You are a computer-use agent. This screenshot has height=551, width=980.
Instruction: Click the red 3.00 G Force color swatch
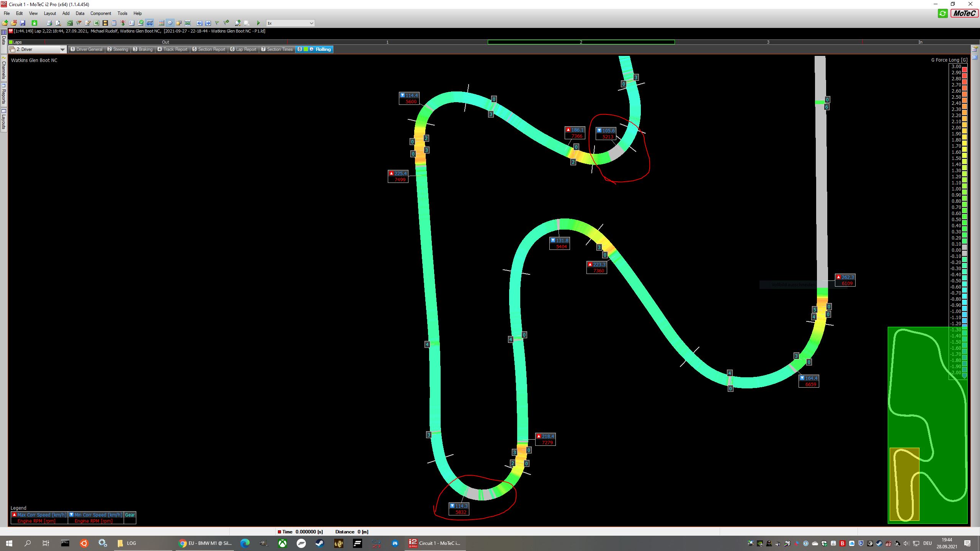(965, 70)
